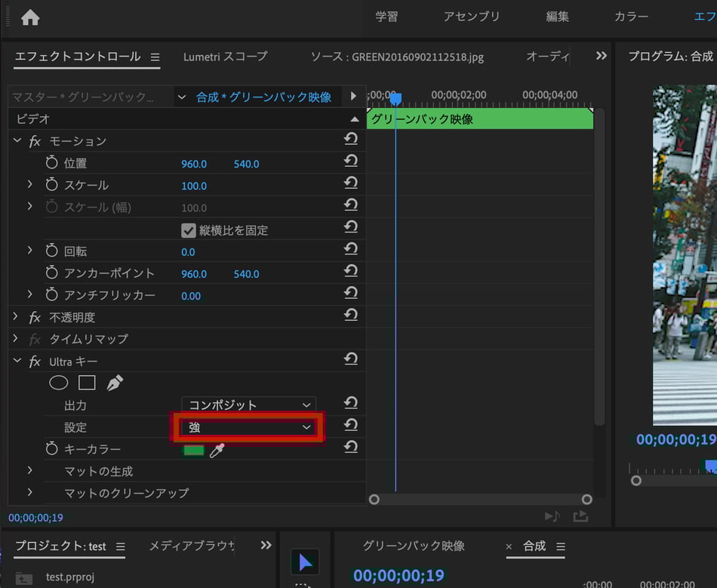This screenshot has height=588, width=717.
Task: Collapse the Ultra キー effect
Action: (x=17, y=360)
